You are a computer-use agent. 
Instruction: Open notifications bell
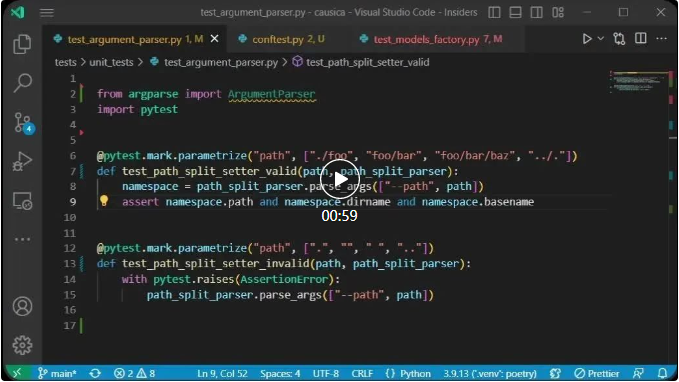pyautogui.click(x=662, y=373)
